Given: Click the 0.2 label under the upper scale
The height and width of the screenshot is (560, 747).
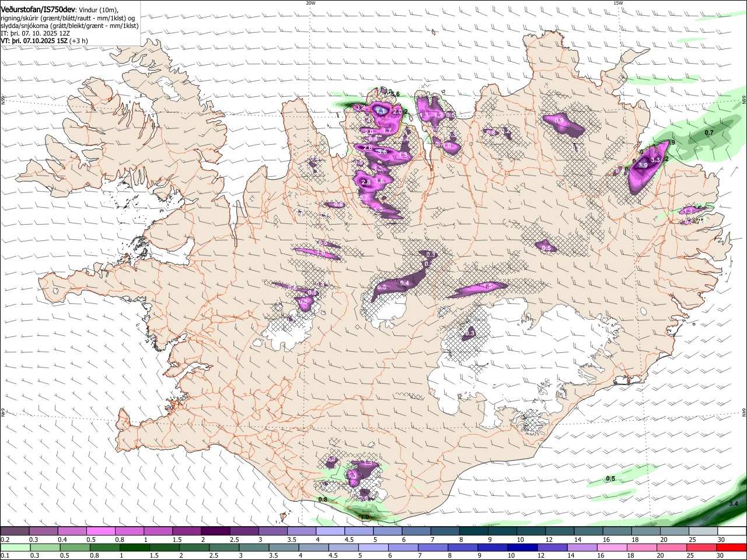Looking at the screenshot, I should coord(5,540).
